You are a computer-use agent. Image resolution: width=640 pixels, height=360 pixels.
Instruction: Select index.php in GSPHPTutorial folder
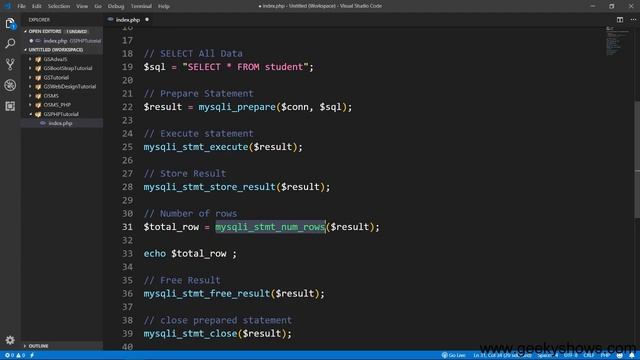(x=62, y=123)
